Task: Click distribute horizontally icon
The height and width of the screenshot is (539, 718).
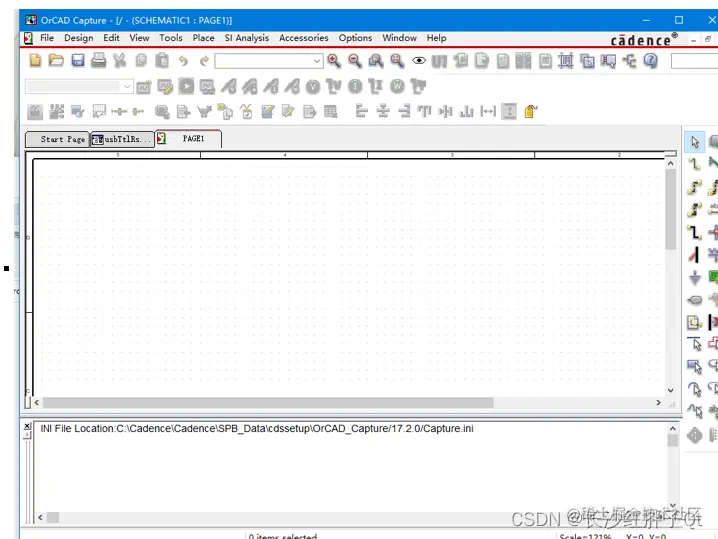Action: click(x=488, y=111)
